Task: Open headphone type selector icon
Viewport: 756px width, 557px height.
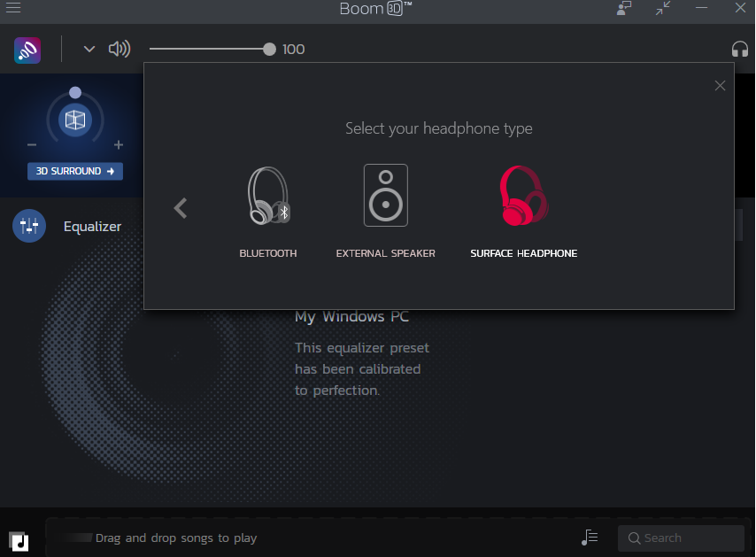Action: coord(739,50)
